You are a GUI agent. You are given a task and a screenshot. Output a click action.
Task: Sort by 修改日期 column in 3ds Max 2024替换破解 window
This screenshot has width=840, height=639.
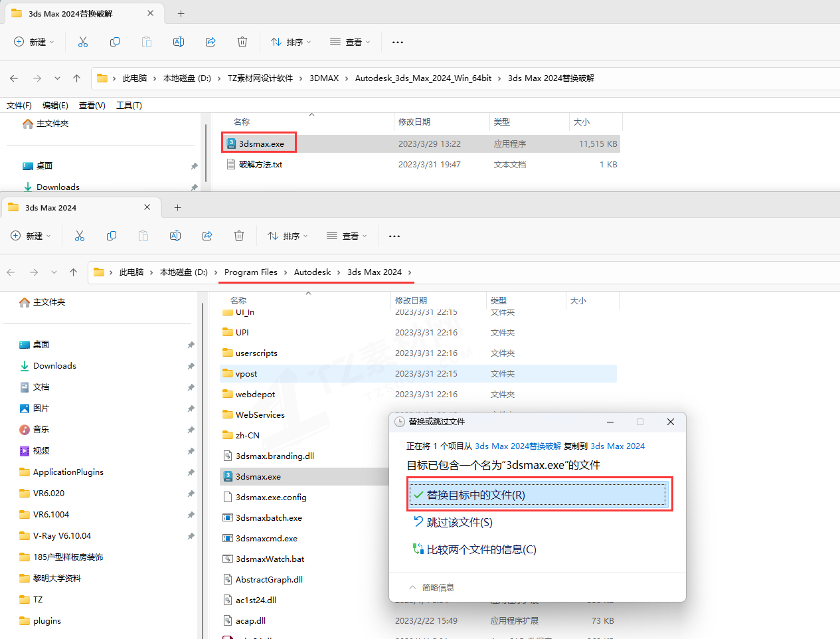(x=414, y=122)
